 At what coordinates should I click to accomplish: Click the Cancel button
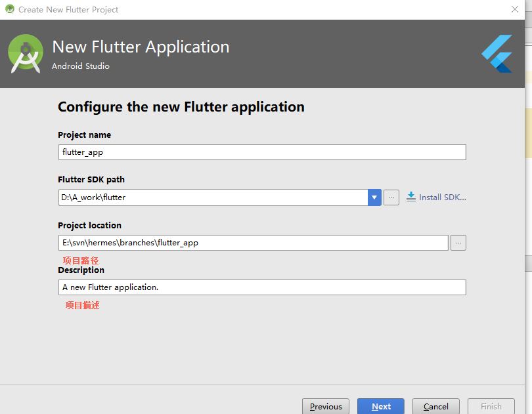435,406
